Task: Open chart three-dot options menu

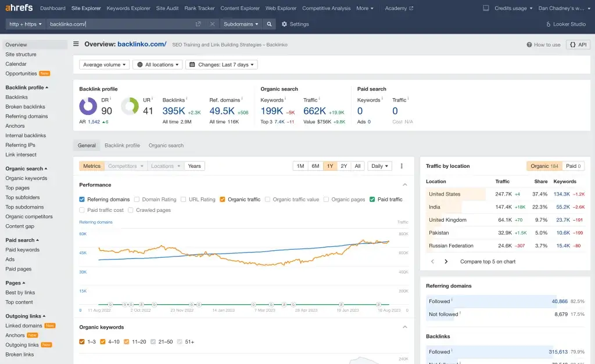Action: 402,166
